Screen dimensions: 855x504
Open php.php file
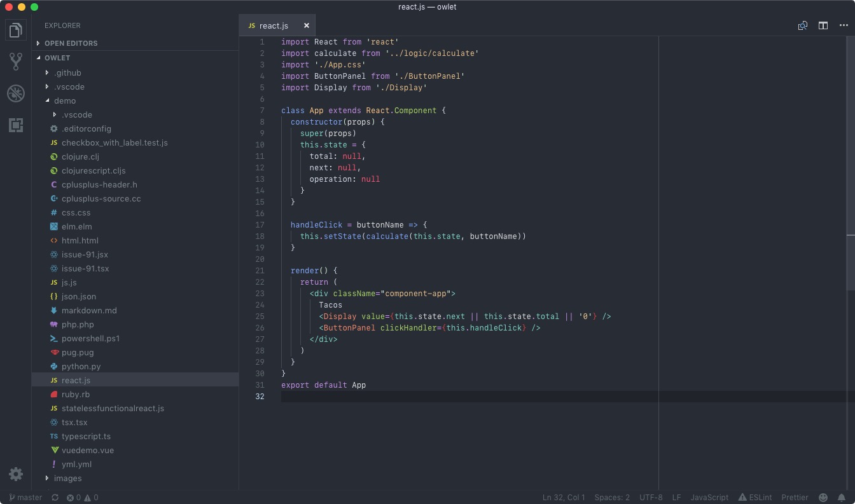[x=135, y=324]
